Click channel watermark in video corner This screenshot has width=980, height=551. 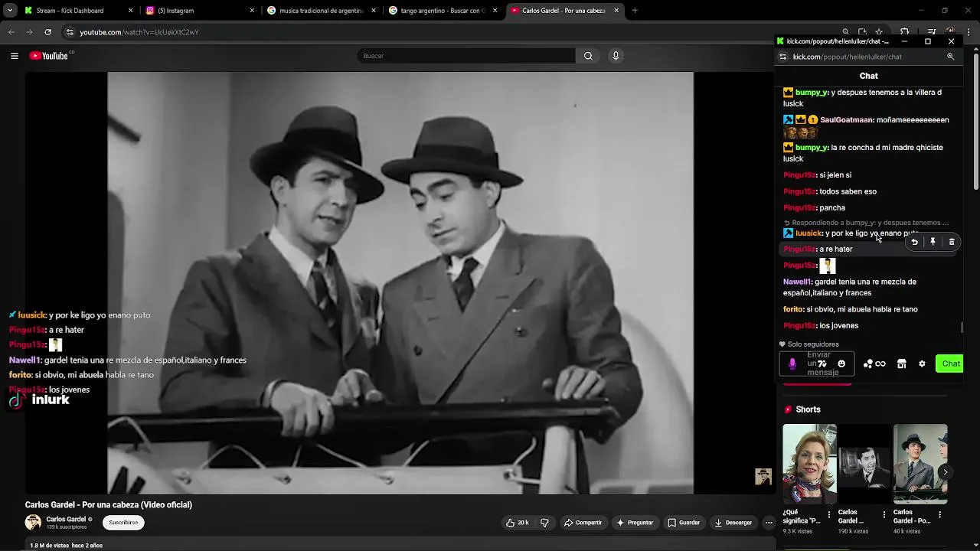(x=763, y=477)
